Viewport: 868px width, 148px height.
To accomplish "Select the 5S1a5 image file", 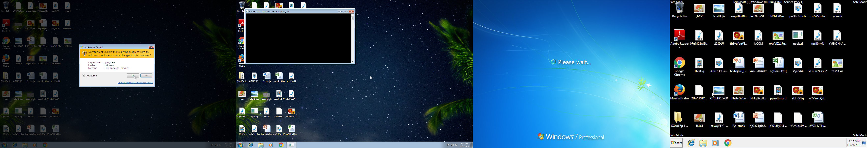I will (699, 120).
